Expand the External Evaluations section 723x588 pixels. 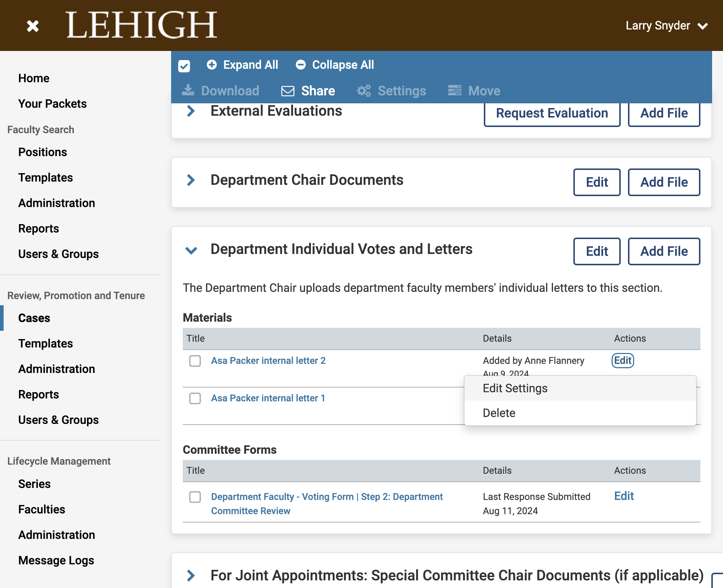191,111
